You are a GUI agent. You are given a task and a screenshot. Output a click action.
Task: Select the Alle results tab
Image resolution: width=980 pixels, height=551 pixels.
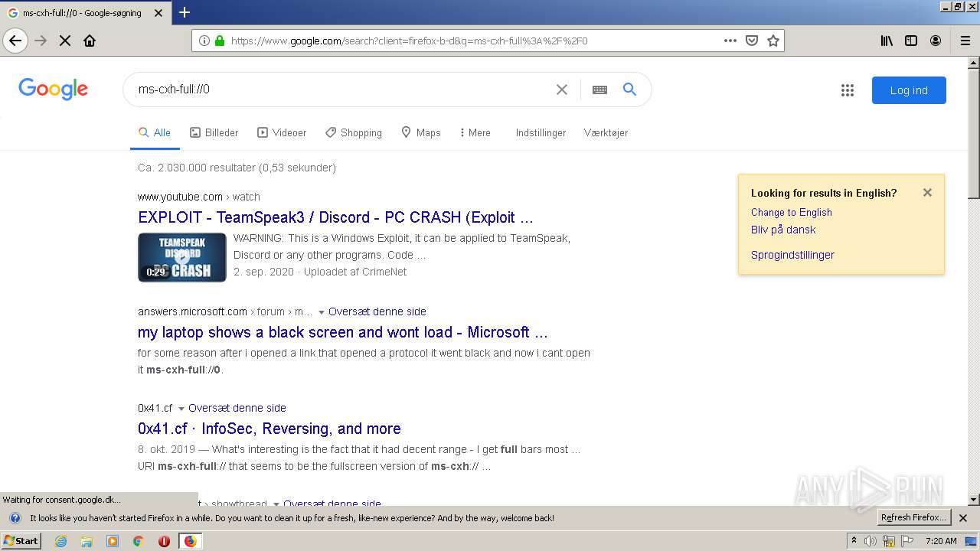tap(155, 132)
